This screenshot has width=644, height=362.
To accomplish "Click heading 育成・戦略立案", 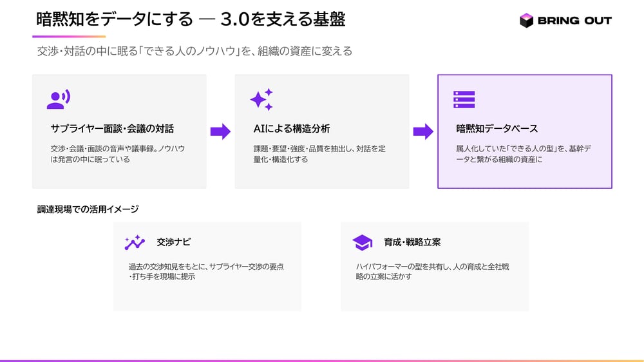I will (x=412, y=242).
